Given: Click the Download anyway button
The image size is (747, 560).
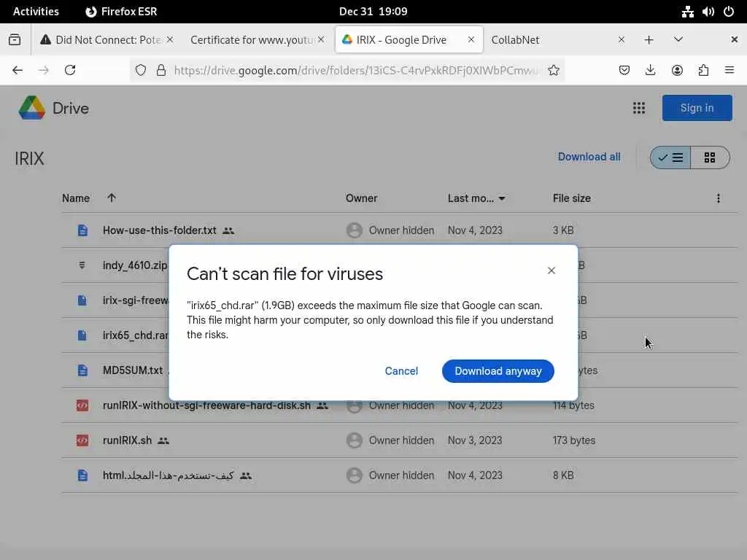Looking at the screenshot, I should coord(498,371).
